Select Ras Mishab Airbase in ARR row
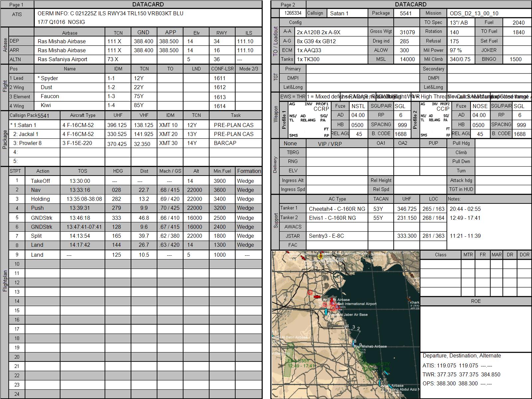 coord(62,50)
